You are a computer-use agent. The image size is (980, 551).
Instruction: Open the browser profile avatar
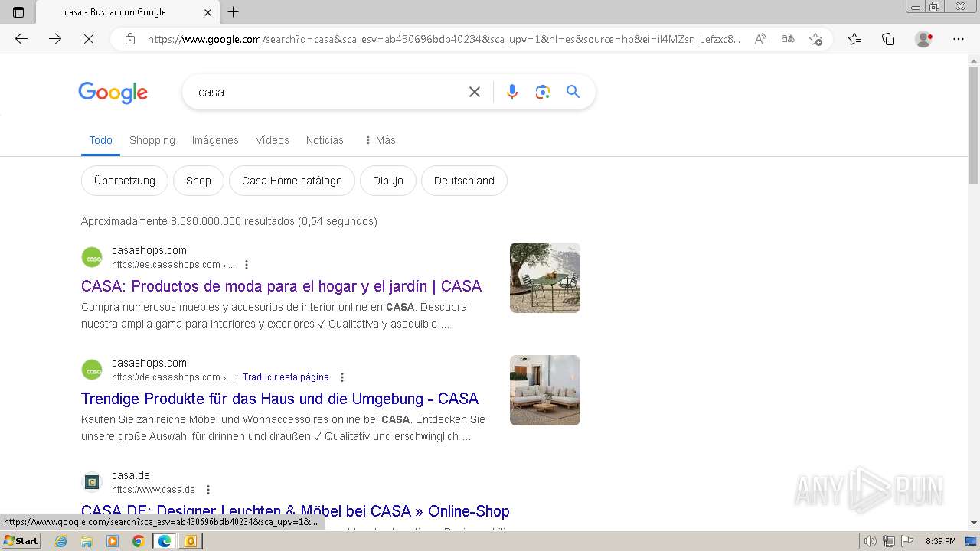pyautogui.click(x=924, y=39)
